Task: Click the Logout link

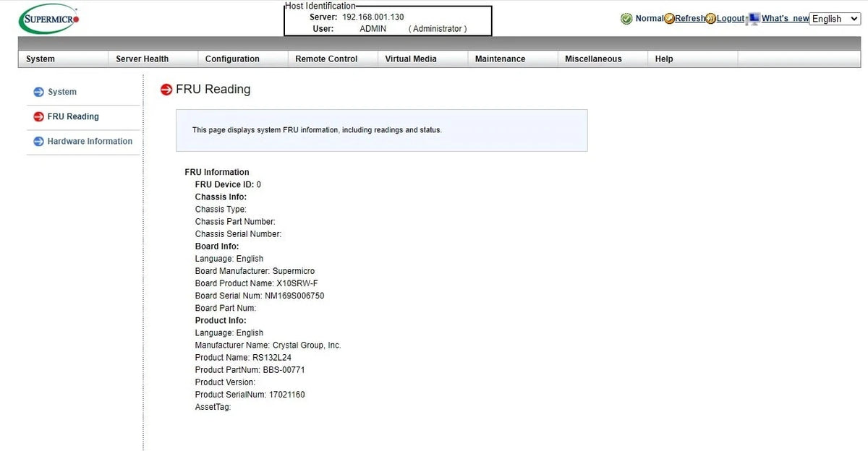Action: click(x=731, y=19)
